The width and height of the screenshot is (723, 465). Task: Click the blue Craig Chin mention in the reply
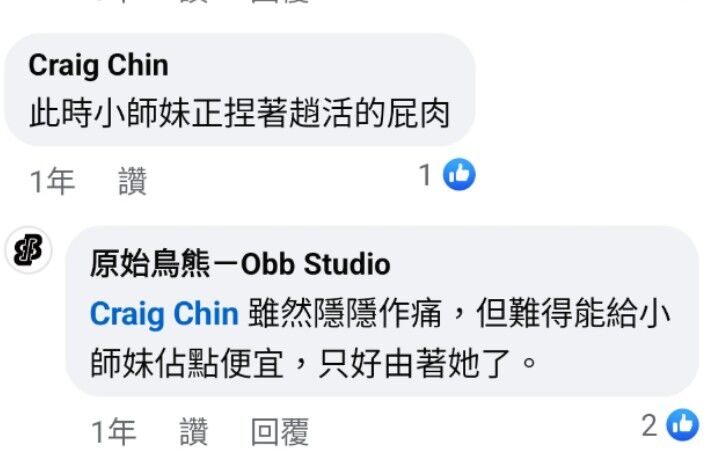[164, 314]
